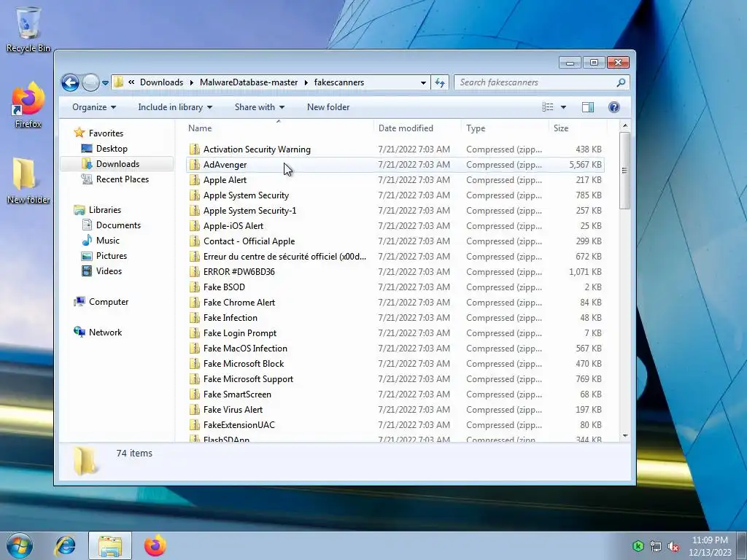Select Fake MacOS Infection zip icon
The height and width of the screenshot is (560, 747).
pyautogui.click(x=194, y=349)
